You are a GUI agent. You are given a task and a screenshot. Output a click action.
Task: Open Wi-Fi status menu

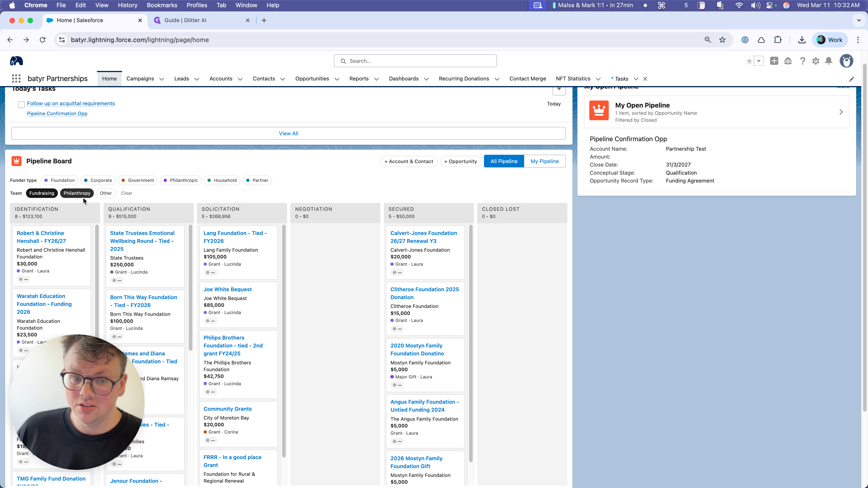tap(739, 5)
